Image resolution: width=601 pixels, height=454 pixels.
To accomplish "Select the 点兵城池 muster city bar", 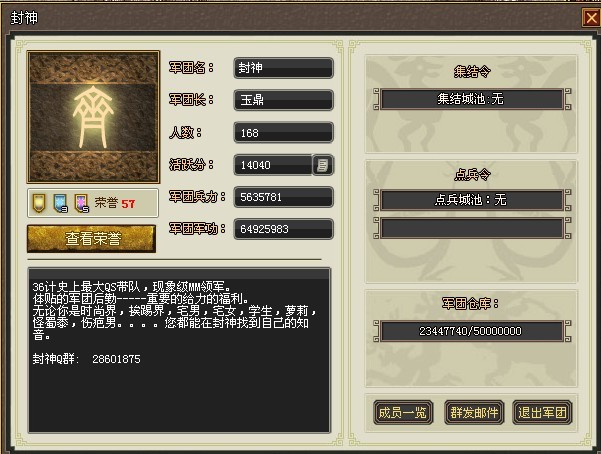I will [472, 200].
